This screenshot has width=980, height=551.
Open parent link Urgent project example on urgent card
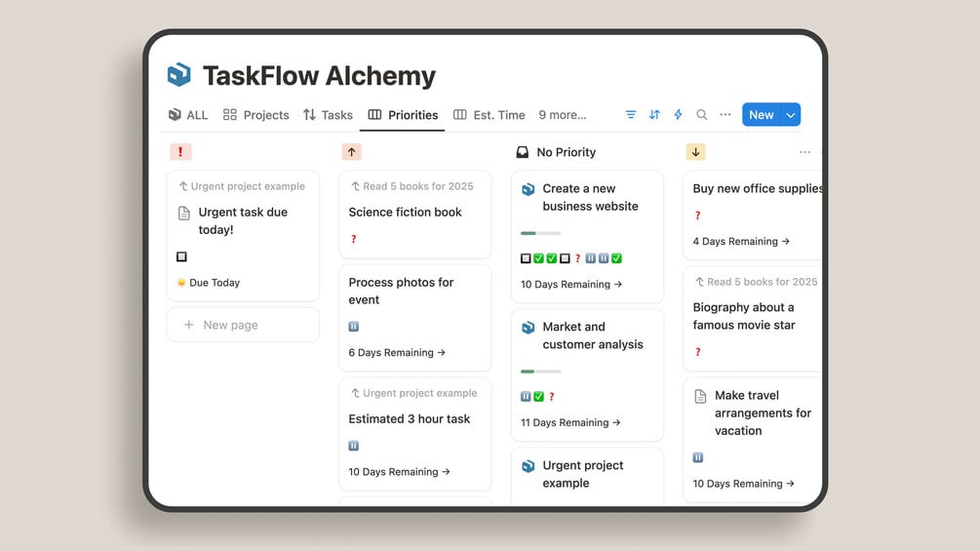[242, 186]
